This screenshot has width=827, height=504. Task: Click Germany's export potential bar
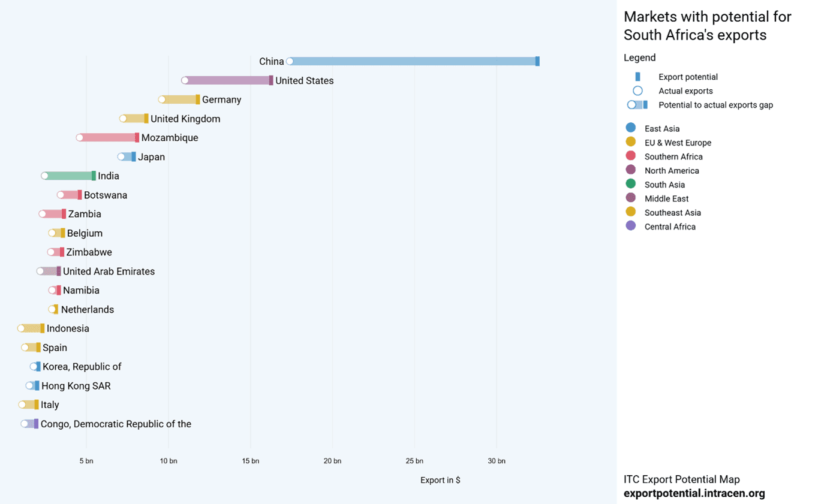click(x=179, y=99)
